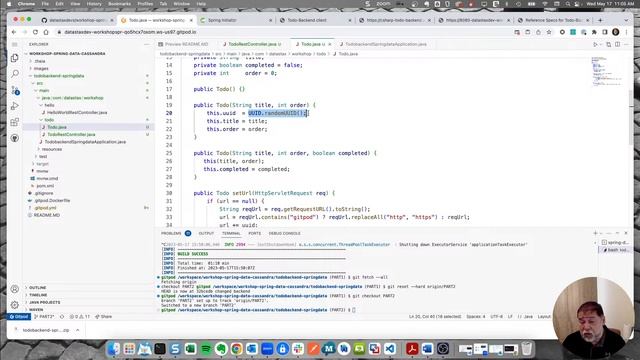640x360 pixels.
Task: Open the GitHub view in the activity bar
Action: (15, 138)
